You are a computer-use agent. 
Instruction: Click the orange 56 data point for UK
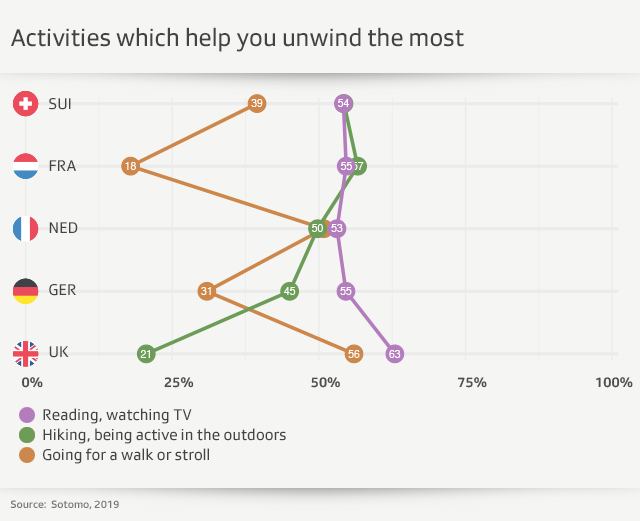[354, 353]
